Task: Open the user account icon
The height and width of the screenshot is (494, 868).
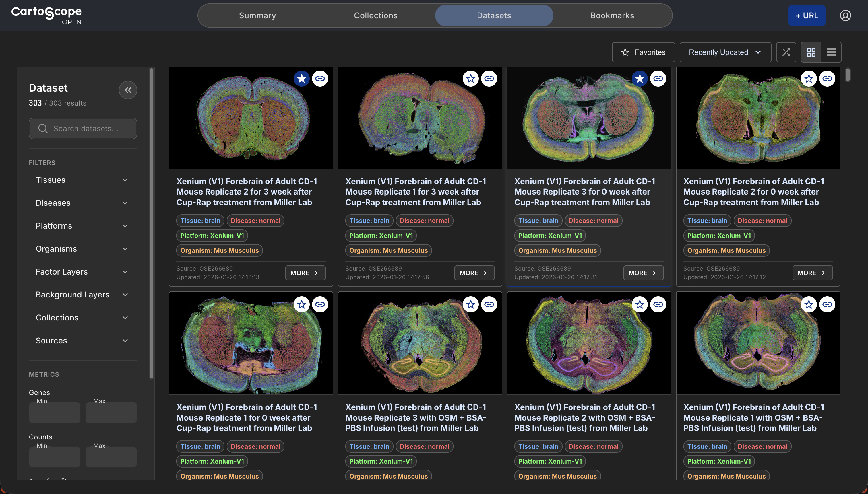Action: 845,15
